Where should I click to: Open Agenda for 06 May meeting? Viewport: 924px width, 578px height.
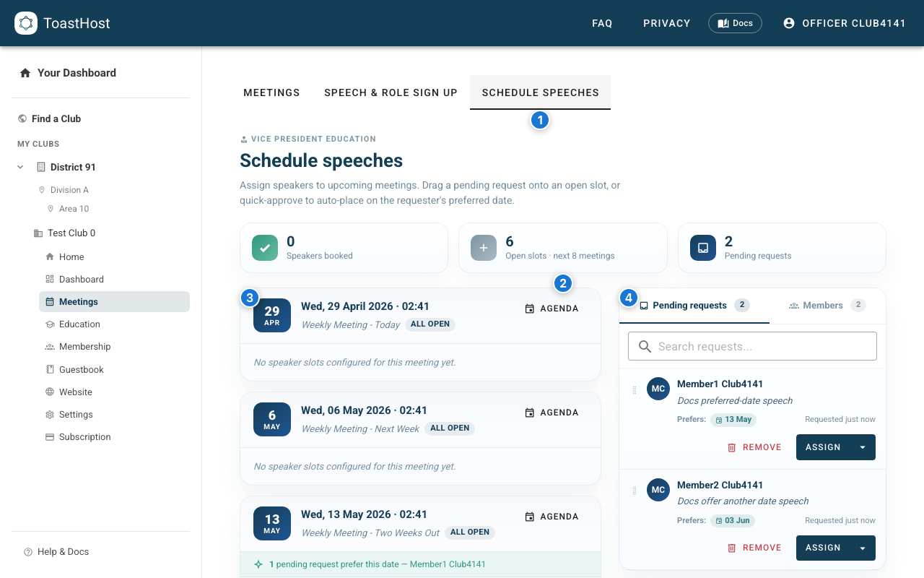(x=552, y=413)
